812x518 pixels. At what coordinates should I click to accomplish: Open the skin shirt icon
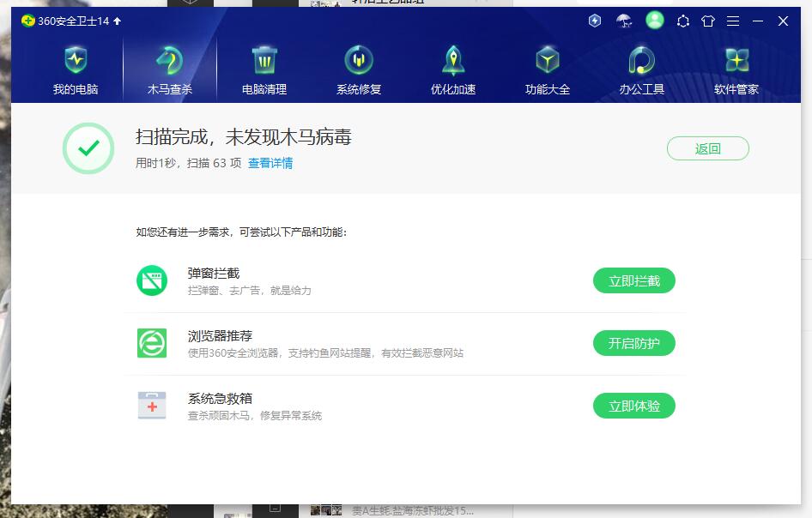[x=708, y=21]
